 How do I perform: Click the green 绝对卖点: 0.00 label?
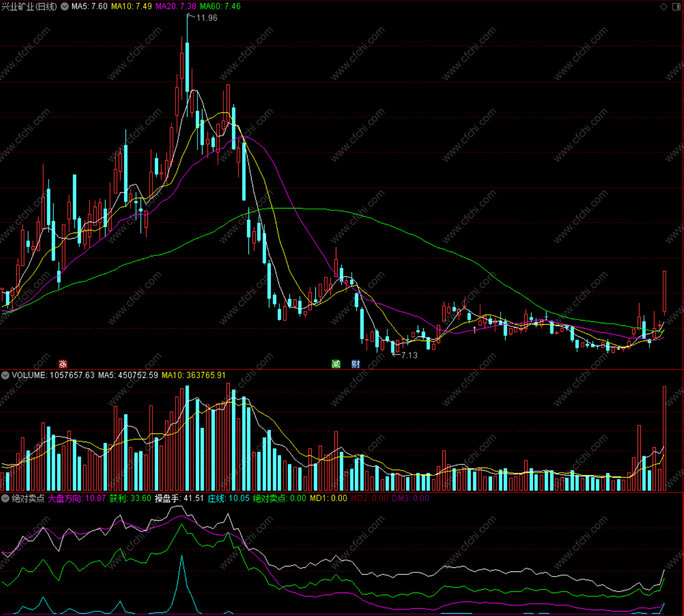[279, 498]
